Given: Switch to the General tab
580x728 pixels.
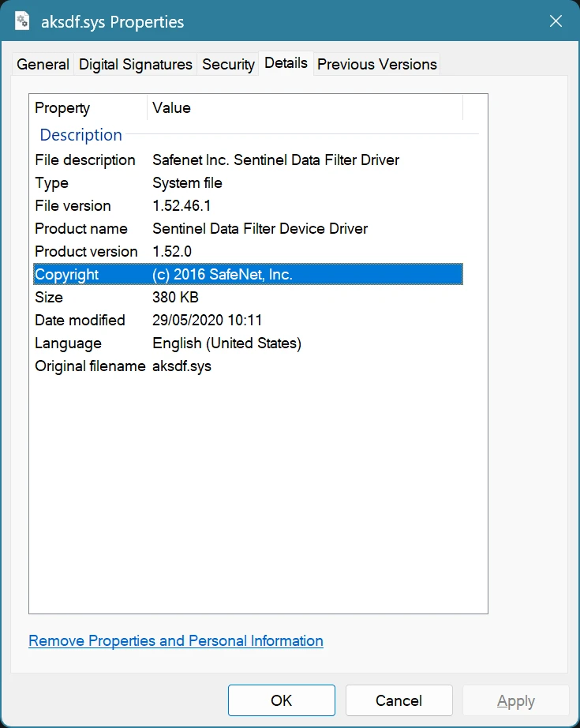Looking at the screenshot, I should point(43,64).
